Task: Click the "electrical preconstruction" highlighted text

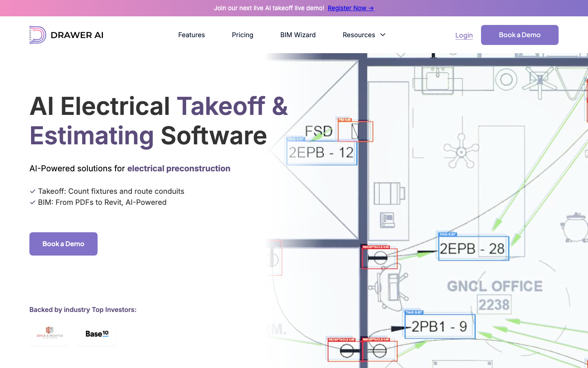Action: [x=179, y=168]
